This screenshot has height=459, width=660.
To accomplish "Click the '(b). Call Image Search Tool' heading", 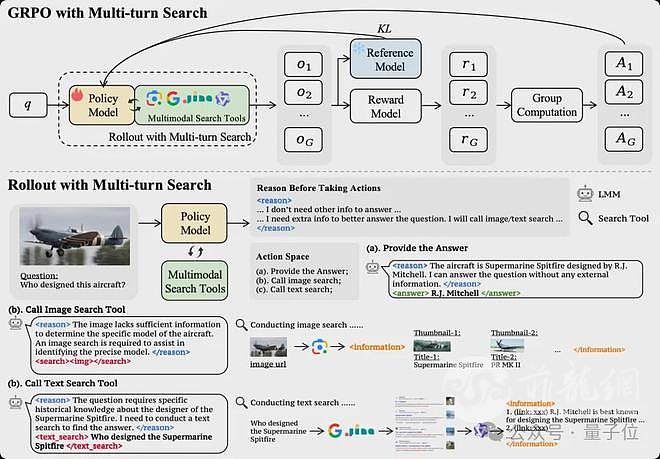I will (67, 310).
